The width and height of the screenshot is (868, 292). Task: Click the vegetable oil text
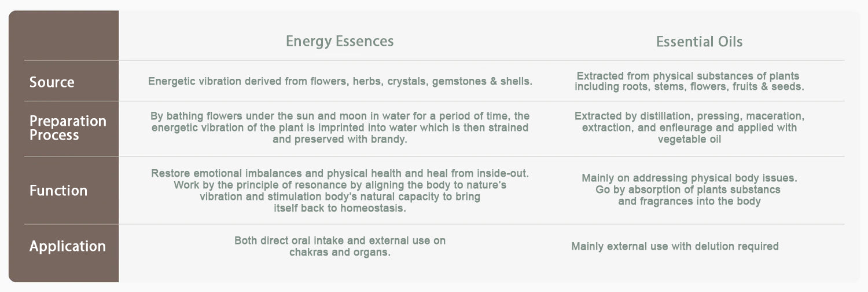point(689,140)
